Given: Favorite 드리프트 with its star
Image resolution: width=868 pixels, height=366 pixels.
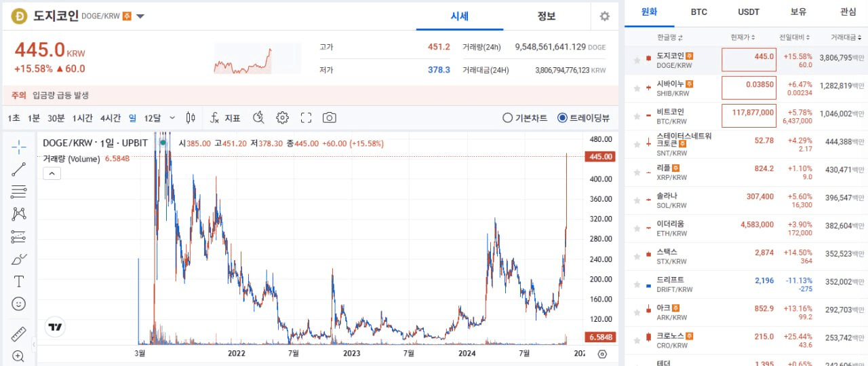Looking at the screenshot, I should [x=637, y=284].
